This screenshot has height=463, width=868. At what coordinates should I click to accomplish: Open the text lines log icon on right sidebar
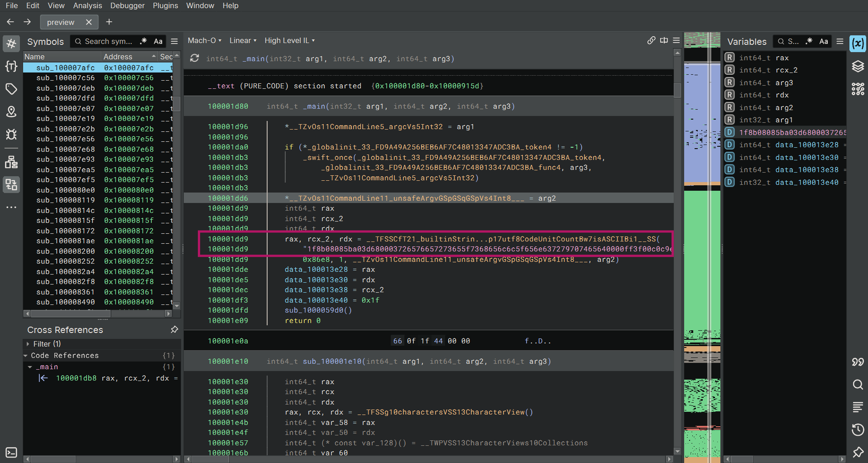click(x=858, y=407)
